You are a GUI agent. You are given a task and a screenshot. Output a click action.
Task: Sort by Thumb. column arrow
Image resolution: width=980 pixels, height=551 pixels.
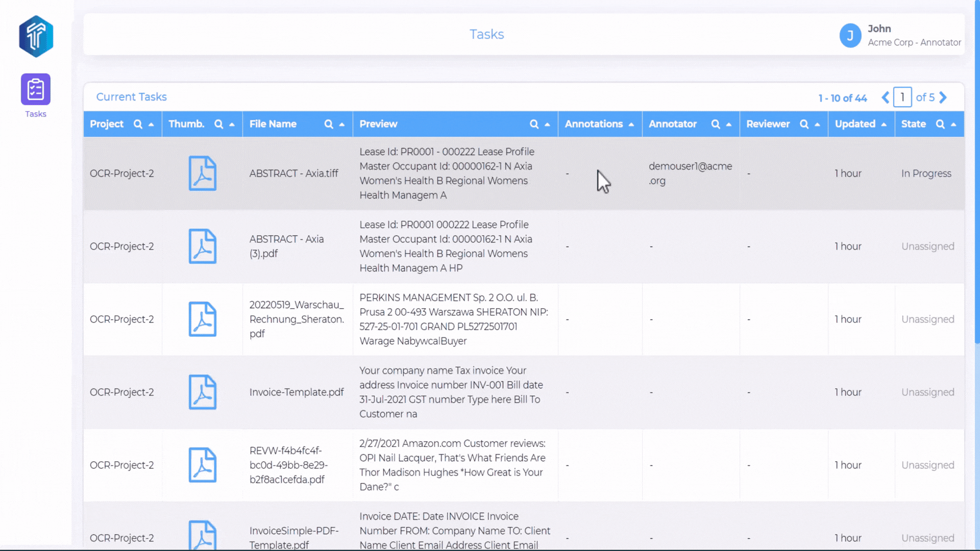point(232,124)
